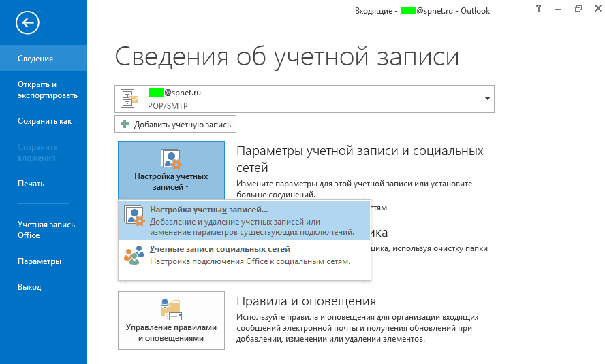Click the bell and folder rules icon
605x364 pixels.
click(x=171, y=310)
